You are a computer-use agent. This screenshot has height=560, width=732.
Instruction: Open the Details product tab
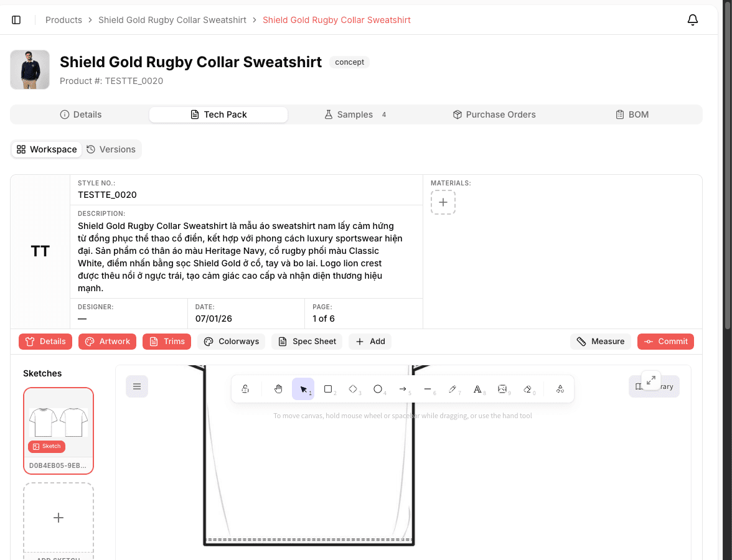pyautogui.click(x=81, y=114)
